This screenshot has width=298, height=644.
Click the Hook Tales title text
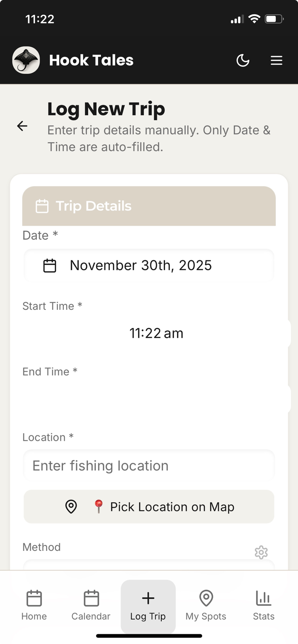click(x=91, y=60)
